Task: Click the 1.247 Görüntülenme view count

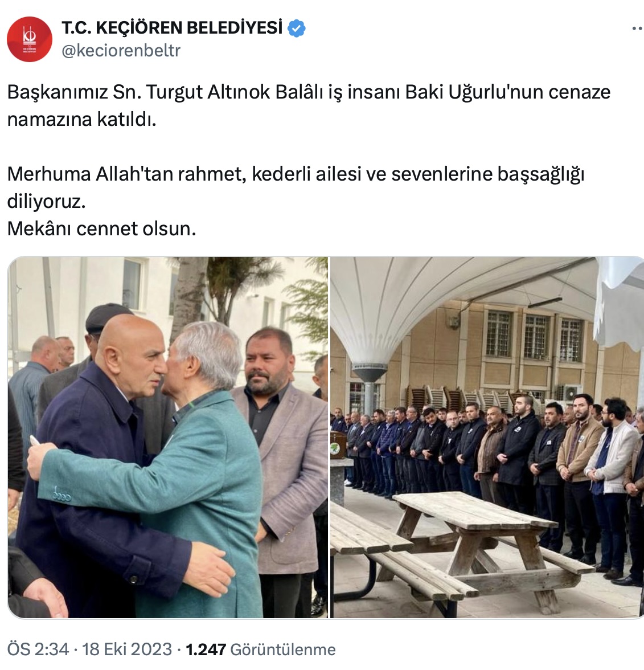Action: [x=261, y=649]
